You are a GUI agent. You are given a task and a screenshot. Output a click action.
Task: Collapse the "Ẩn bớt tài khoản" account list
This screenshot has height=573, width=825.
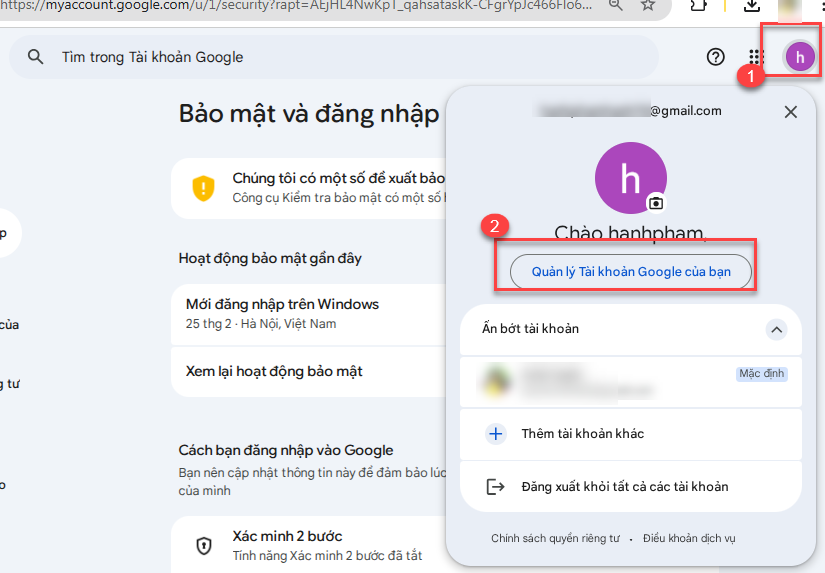[776, 329]
